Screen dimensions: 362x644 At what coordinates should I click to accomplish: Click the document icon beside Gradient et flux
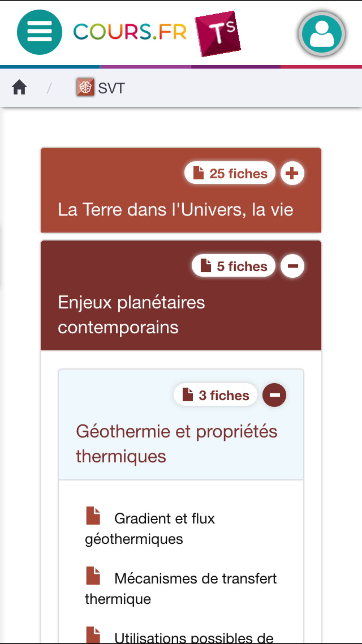click(93, 516)
